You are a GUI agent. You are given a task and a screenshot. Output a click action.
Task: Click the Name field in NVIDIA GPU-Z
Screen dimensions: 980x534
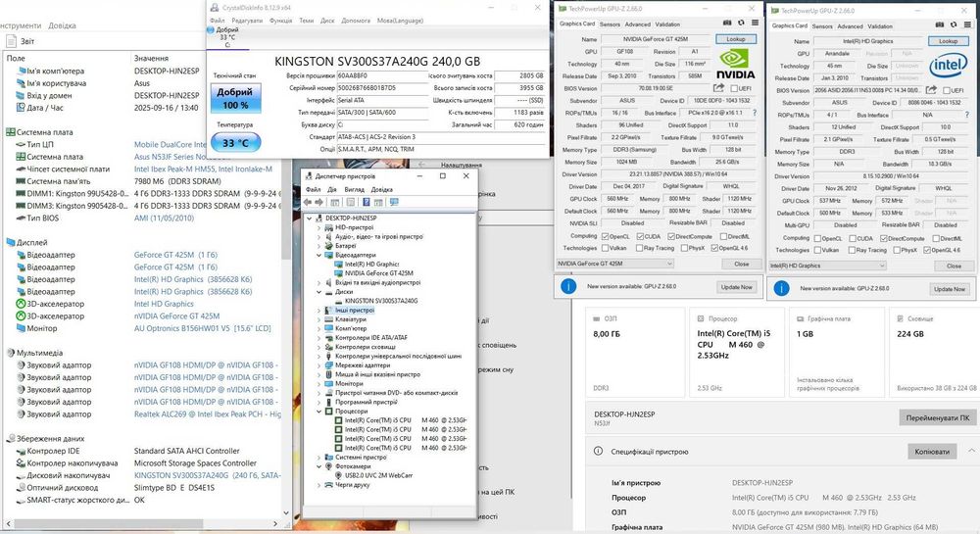pos(656,39)
